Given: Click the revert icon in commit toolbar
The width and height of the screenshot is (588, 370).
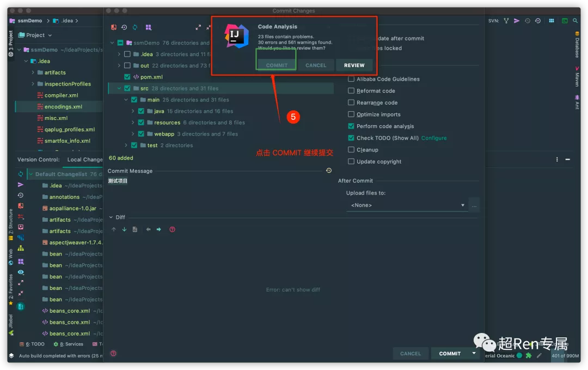Looking at the screenshot, I should (124, 27).
